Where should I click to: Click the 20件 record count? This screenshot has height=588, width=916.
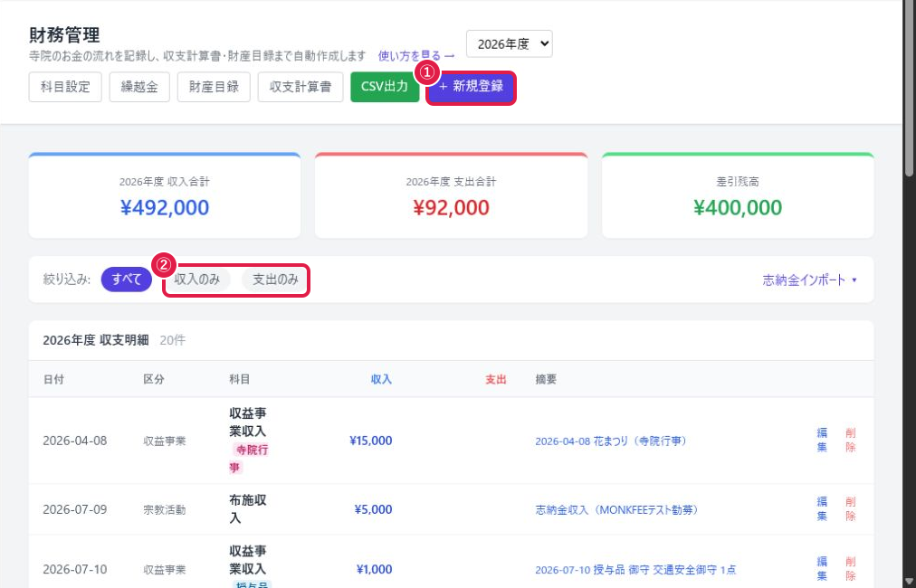tap(172, 340)
